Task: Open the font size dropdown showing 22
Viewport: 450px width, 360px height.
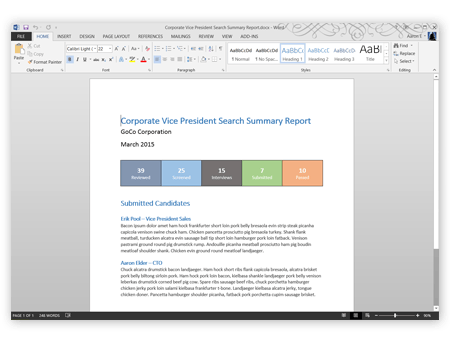Action: point(110,49)
